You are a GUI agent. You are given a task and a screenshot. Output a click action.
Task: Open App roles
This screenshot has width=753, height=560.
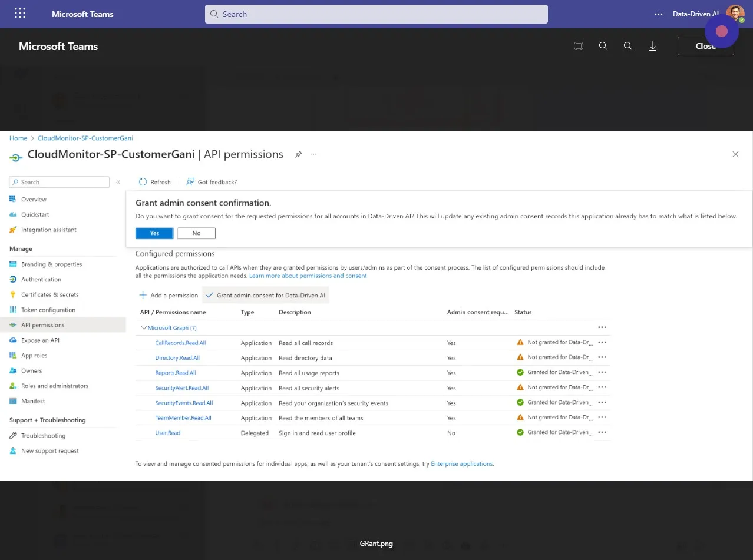point(34,356)
